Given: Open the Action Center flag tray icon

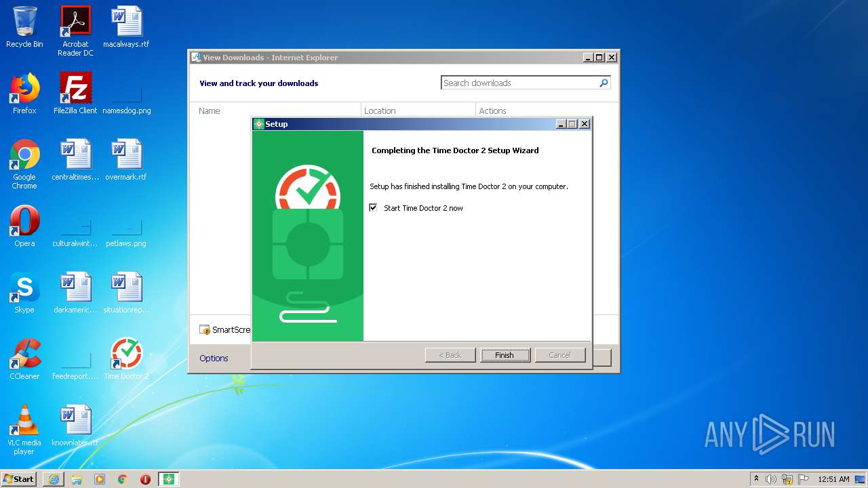Looking at the screenshot, I should coord(804,479).
